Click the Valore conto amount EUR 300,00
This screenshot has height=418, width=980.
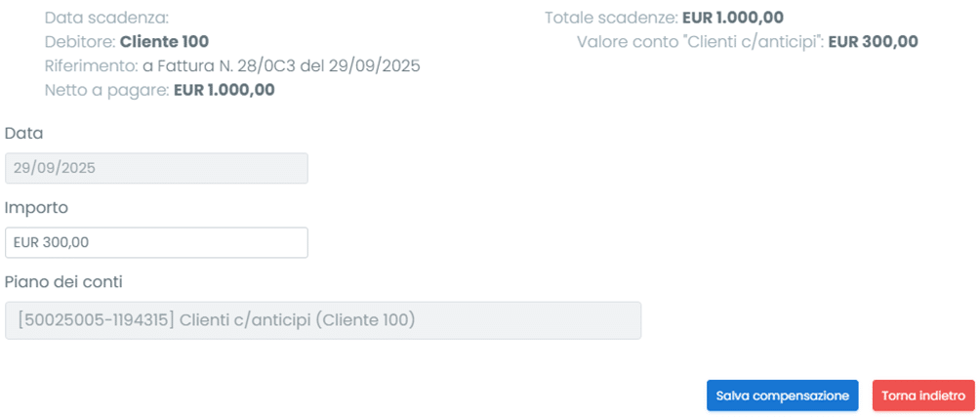point(873,42)
